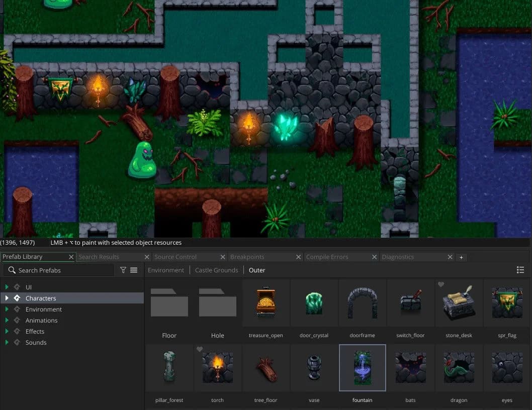Pick the door_crystal prefab
This screenshot has width=532, height=410.
[x=314, y=303]
